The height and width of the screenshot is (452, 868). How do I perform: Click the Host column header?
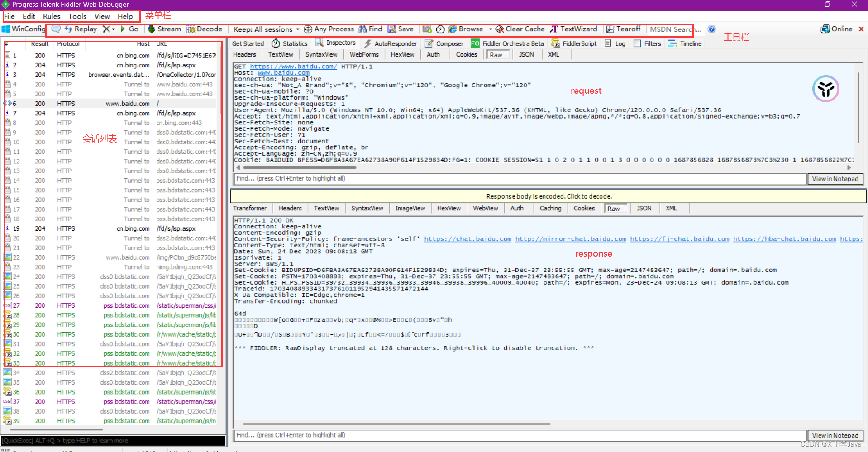[x=143, y=44]
